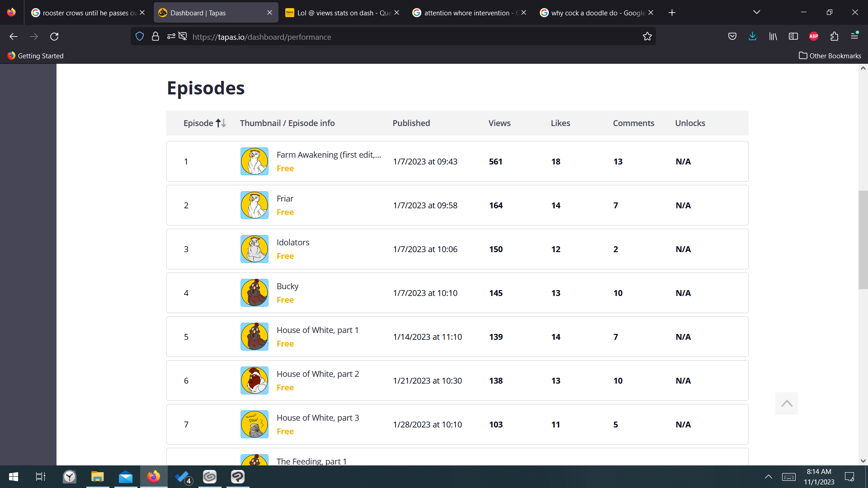
Task: Expand the list all tabs dropdown
Action: pyautogui.click(x=756, y=12)
